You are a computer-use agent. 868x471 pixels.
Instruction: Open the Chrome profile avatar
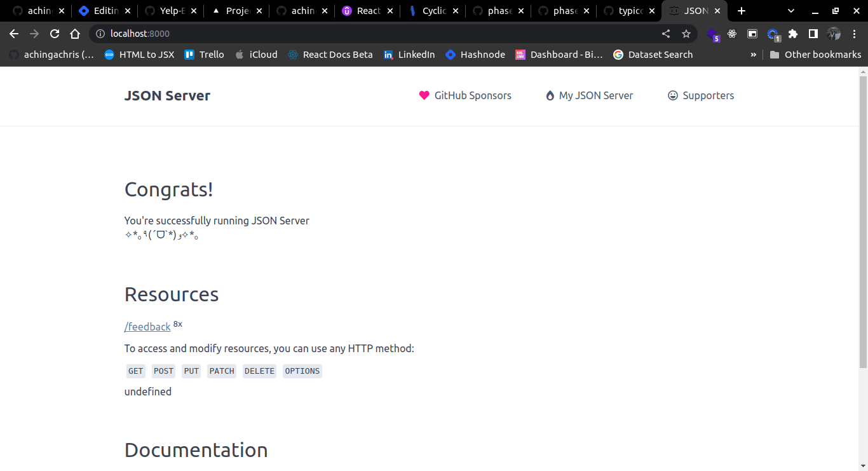(834, 34)
